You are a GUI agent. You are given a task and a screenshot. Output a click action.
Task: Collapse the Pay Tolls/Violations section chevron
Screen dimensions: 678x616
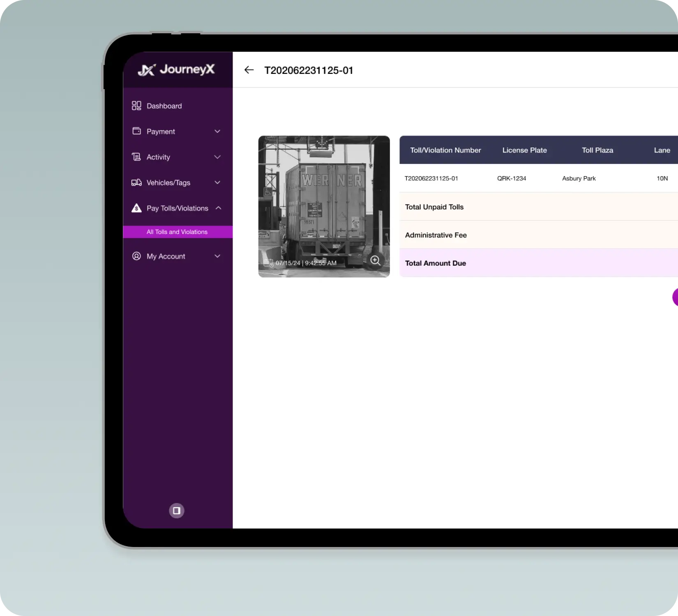(x=218, y=208)
